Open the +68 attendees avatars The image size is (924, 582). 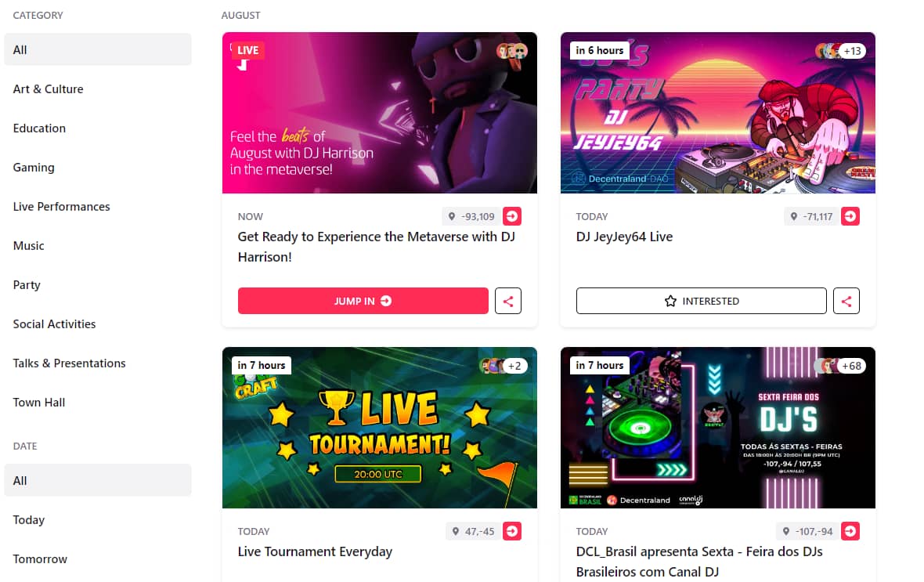(x=840, y=366)
